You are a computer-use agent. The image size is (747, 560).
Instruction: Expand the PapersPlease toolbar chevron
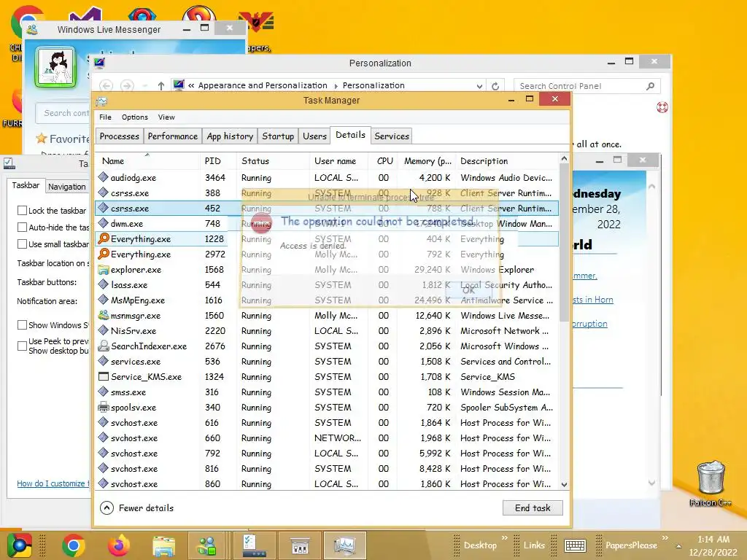(x=665, y=538)
